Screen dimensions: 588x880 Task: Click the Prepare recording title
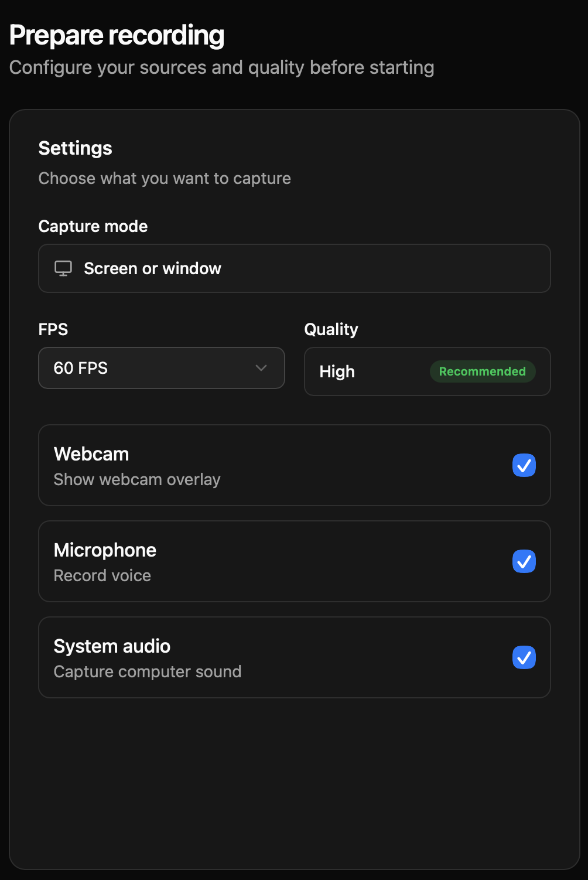pos(117,35)
